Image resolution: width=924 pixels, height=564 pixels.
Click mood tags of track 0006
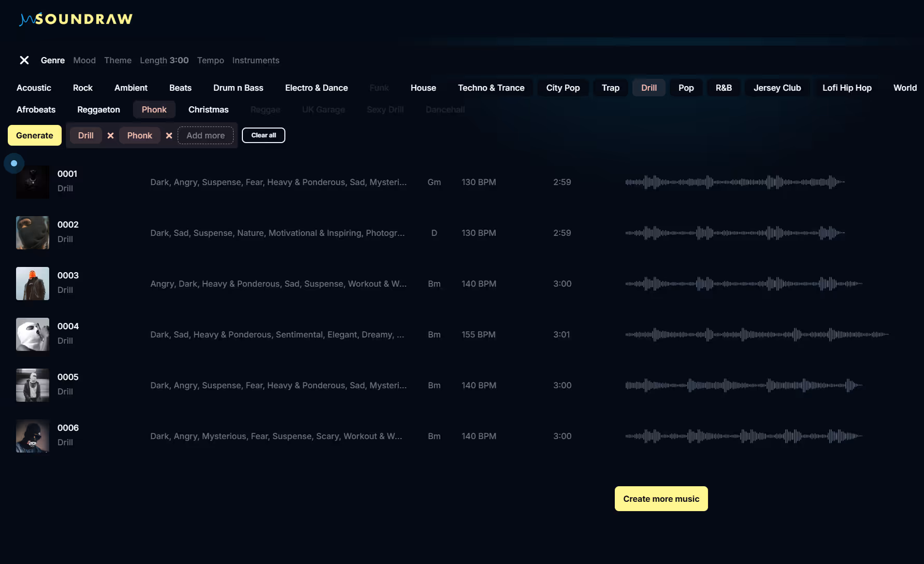(276, 436)
